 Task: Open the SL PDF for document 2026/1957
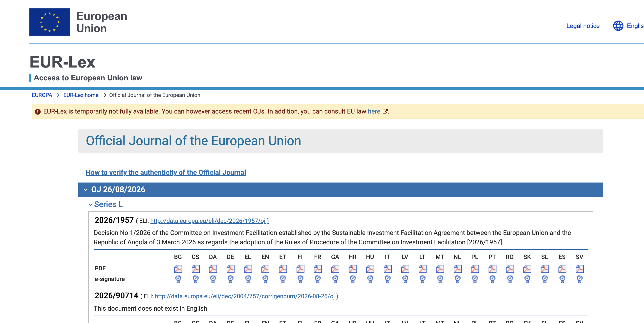click(x=545, y=269)
